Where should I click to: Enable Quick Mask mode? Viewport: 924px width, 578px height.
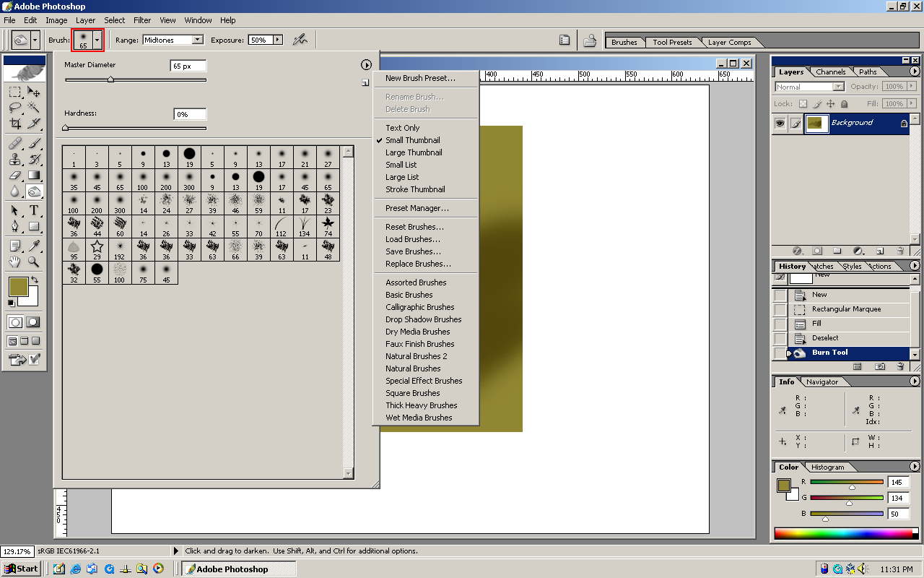tap(32, 322)
